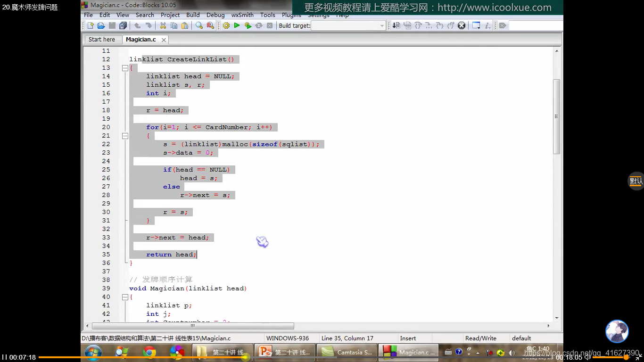Viewport: 644px width, 362px height.
Task: Paste from clipboard via toolbar icon
Action: (185, 25)
